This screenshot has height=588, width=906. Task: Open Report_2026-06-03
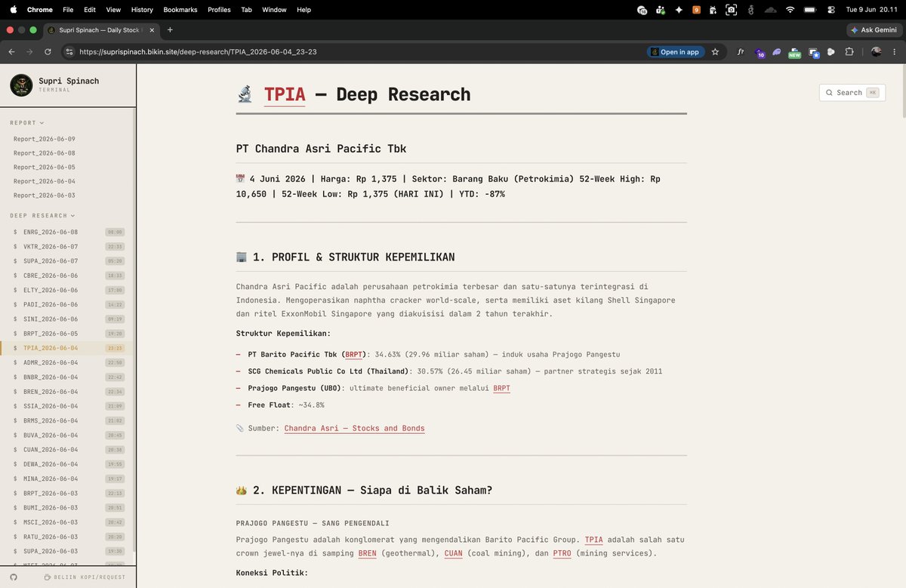click(x=45, y=195)
